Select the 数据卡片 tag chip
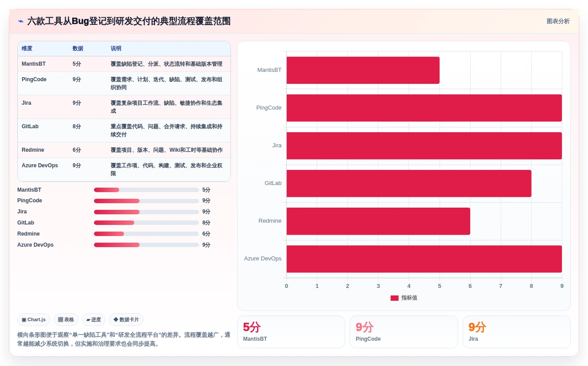This screenshot has width=588, height=366. point(126,319)
